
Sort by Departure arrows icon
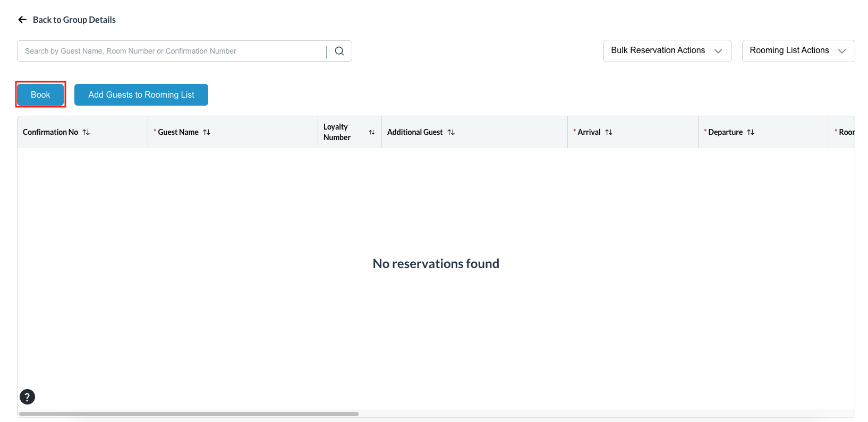[751, 132]
